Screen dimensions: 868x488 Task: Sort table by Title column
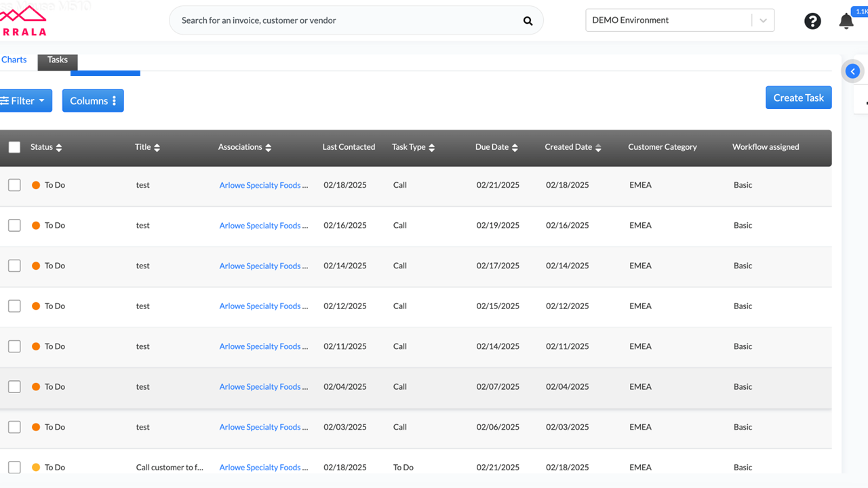coord(157,148)
